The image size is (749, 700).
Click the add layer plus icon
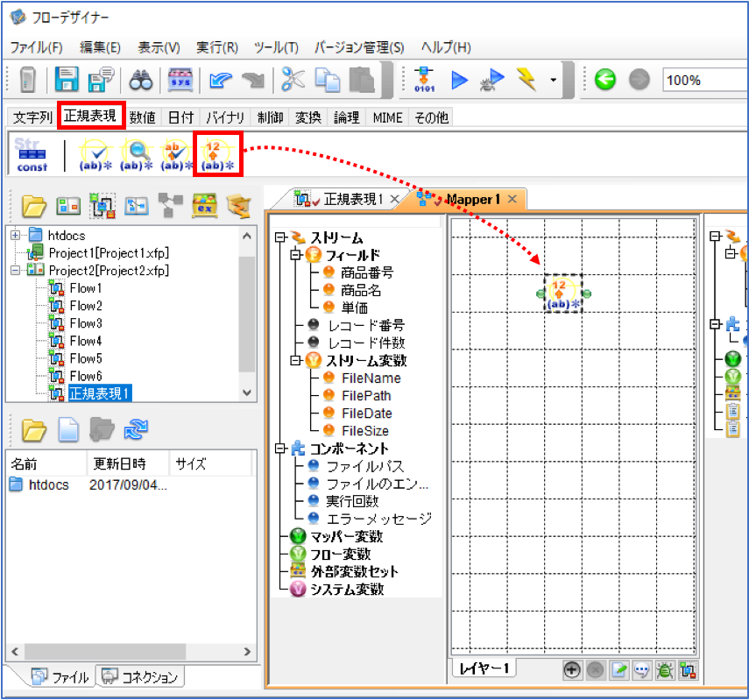pos(572,670)
